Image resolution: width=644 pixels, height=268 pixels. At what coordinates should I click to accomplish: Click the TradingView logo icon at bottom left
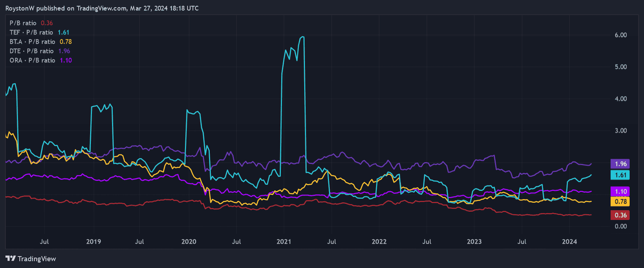[10, 258]
